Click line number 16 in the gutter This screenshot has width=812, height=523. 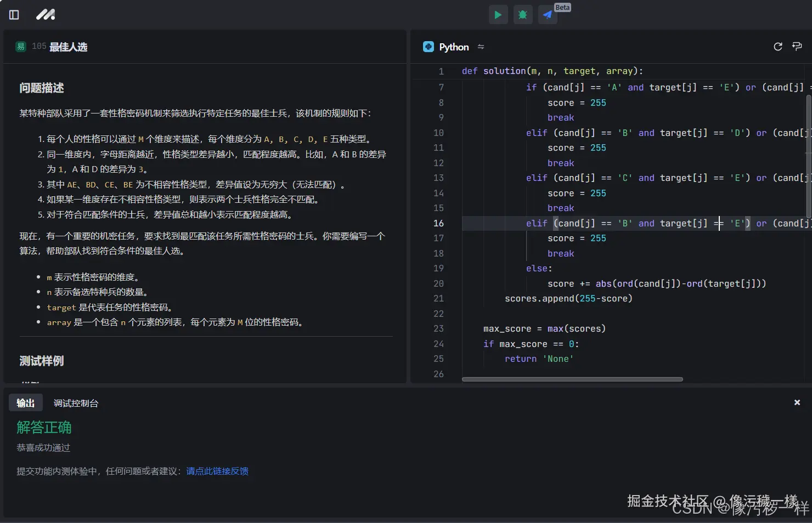438,223
